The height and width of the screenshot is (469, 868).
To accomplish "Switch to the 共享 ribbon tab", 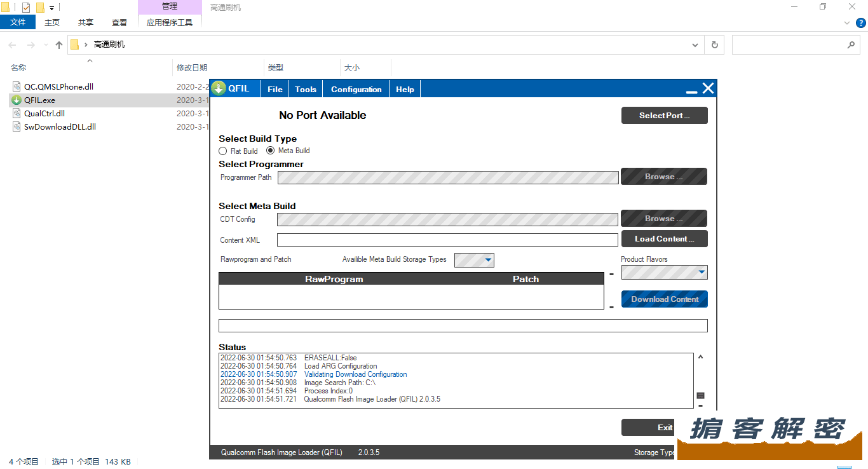I will point(86,22).
